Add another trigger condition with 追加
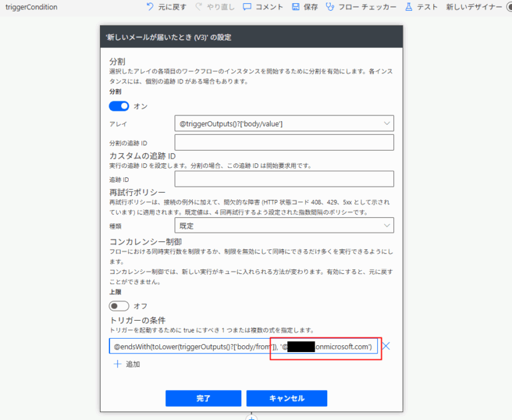Image resolution: width=512 pixels, height=420 pixels. [x=127, y=364]
